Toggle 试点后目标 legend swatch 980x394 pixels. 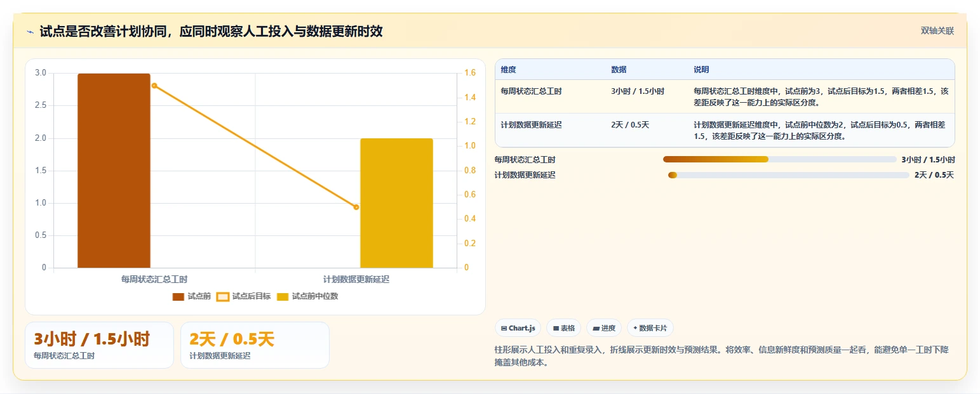click(223, 296)
